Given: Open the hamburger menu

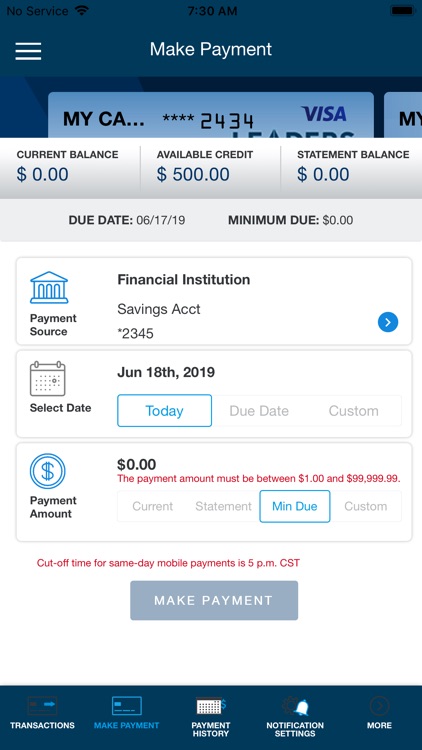Looking at the screenshot, I should [x=28, y=51].
